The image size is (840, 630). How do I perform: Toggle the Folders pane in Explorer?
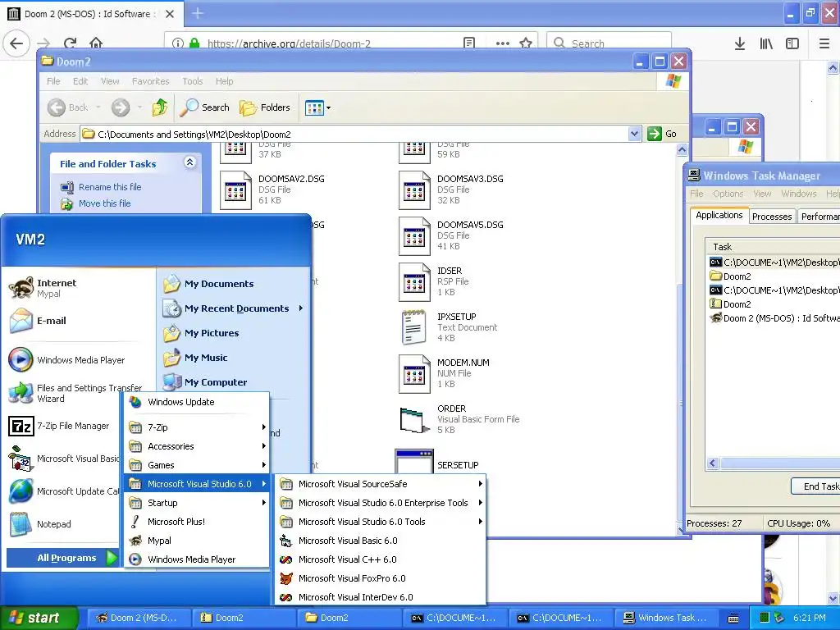265,107
